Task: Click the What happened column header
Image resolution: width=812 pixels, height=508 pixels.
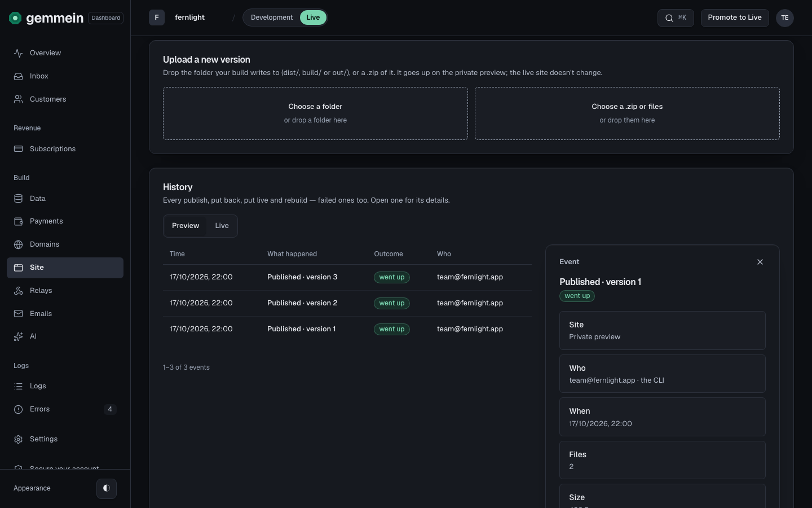Action: click(x=292, y=254)
